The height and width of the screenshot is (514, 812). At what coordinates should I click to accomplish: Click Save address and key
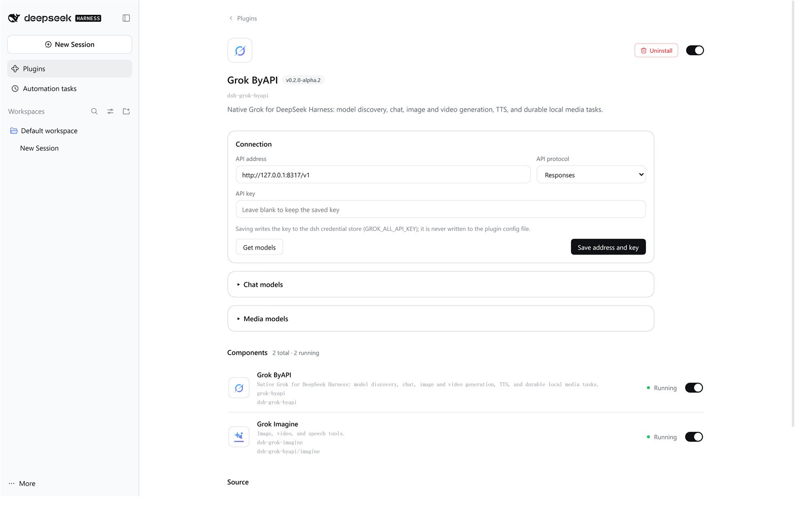(608, 247)
